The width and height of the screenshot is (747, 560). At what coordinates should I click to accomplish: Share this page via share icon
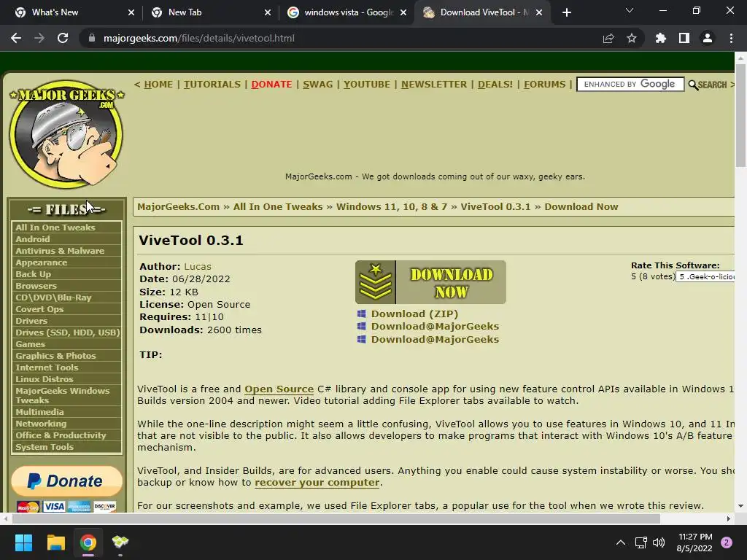point(608,38)
